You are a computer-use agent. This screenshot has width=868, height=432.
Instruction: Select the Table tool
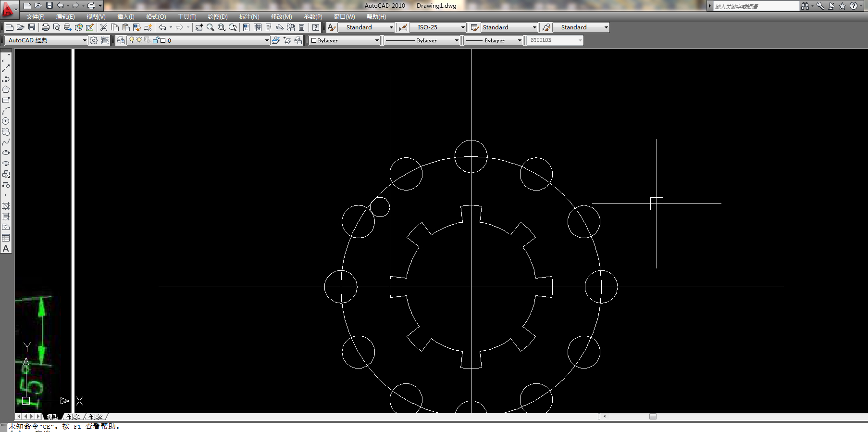point(6,238)
